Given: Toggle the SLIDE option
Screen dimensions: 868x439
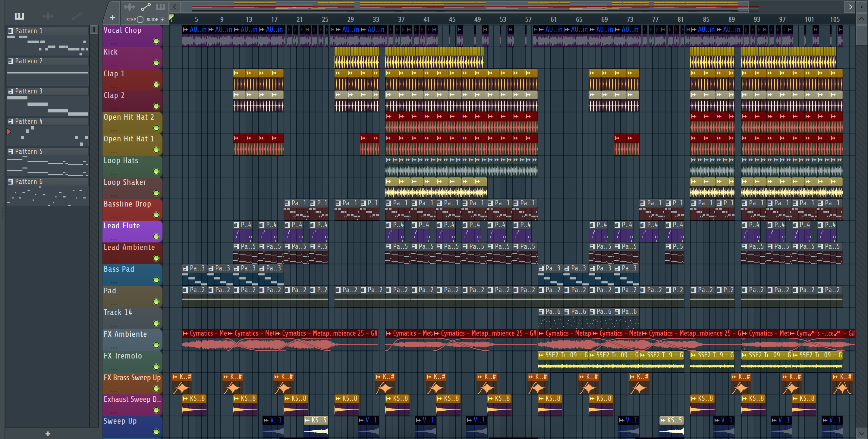Looking at the screenshot, I should coord(162,20).
